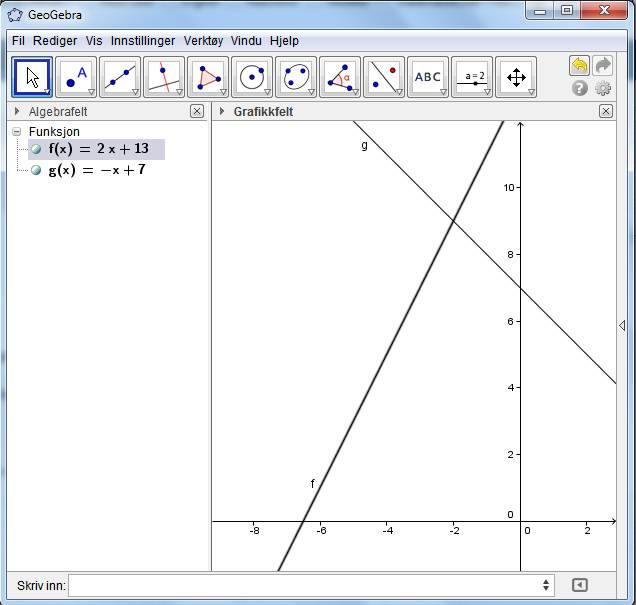
Task: Maximize the GeoGebra window
Action: (x=567, y=11)
